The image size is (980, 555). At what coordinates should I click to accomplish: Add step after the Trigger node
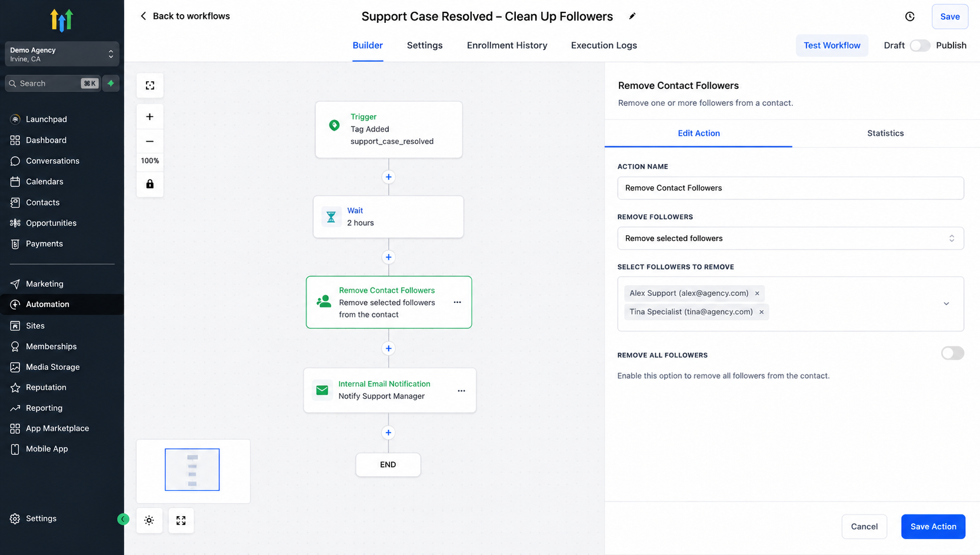click(x=388, y=177)
